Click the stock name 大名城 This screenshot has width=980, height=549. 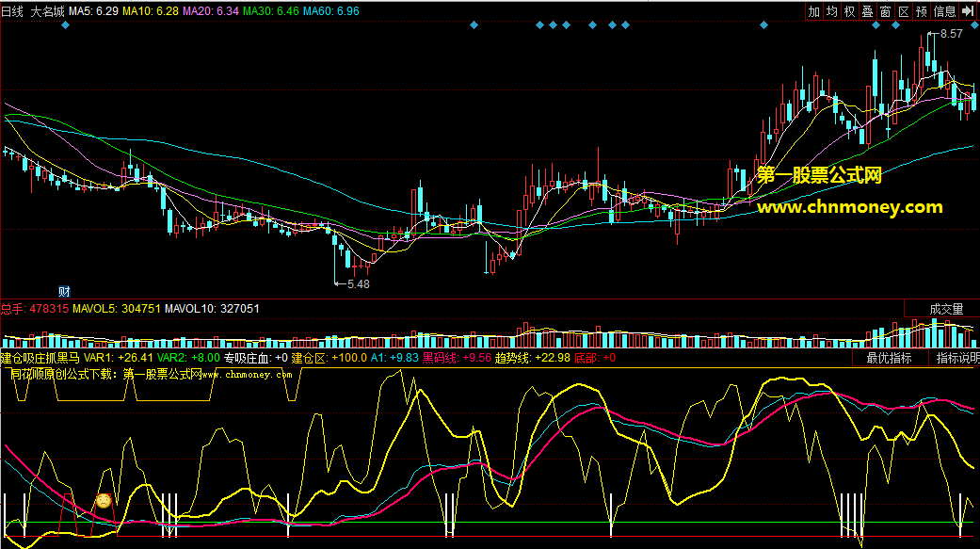pyautogui.click(x=47, y=11)
